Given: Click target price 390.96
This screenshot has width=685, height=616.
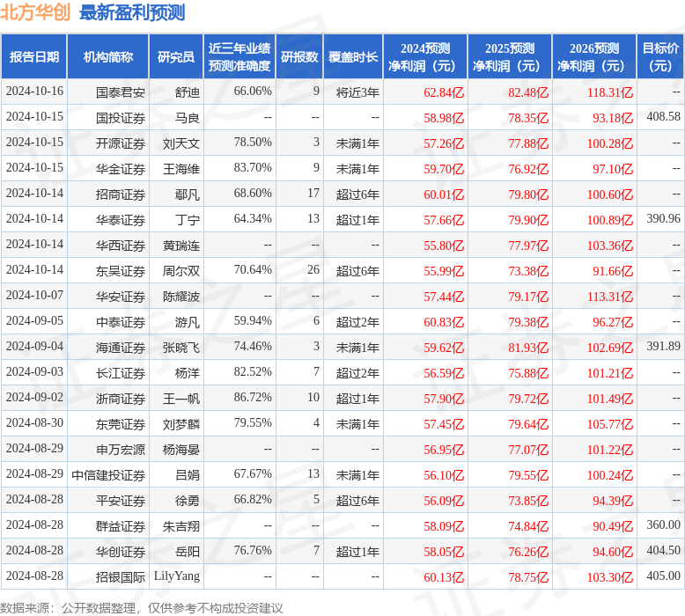Looking at the screenshot, I should [664, 219].
